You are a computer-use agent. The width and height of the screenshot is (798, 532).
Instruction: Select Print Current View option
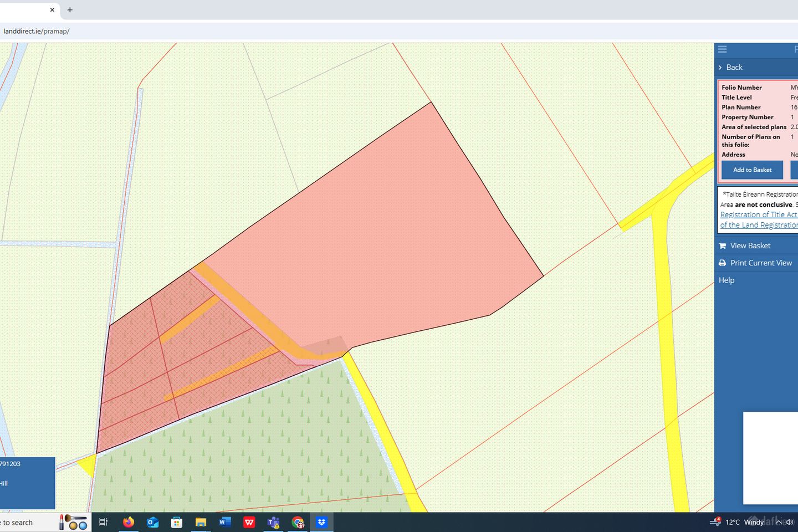click(760, 263)
